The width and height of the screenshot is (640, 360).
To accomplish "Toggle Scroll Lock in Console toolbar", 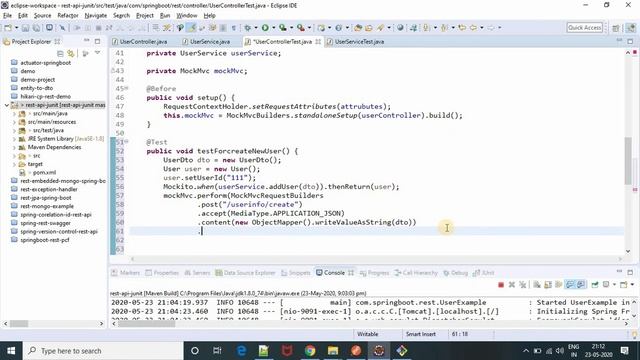I will pyautogui.click(x=548, y=284).
